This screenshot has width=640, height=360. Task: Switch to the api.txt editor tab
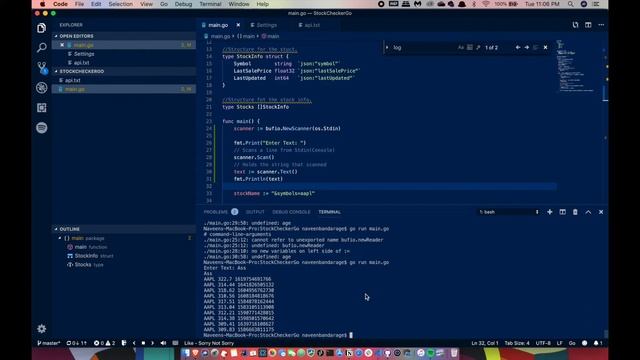[x=312, y=25]
